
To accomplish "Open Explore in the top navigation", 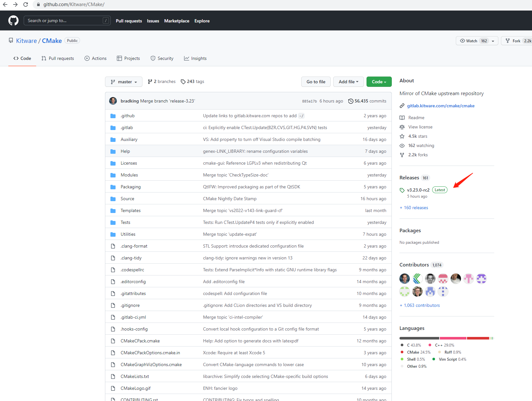I will coord(202,21).
